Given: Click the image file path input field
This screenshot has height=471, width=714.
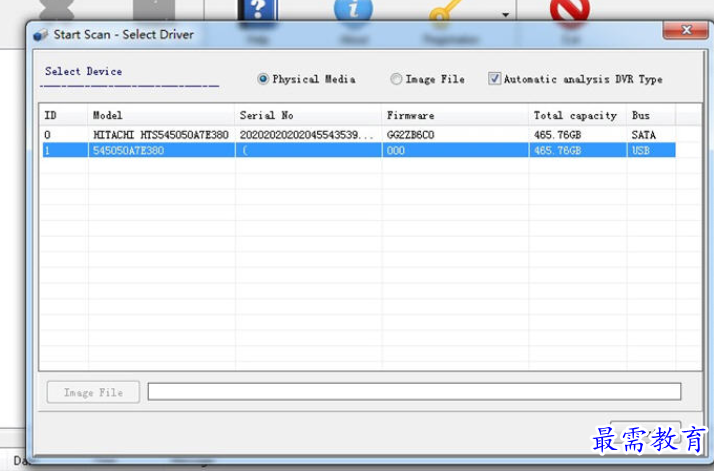Looking at the screenshot, I should 414,392.
